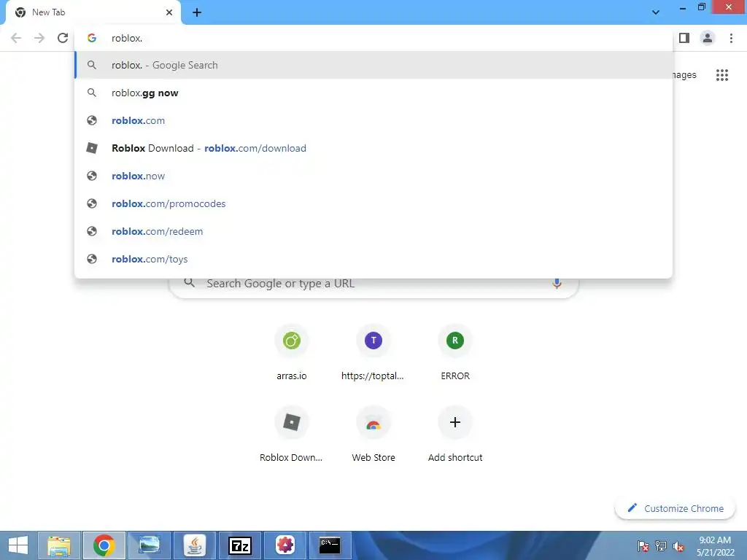The height and width of the screenshot is (560, 747).
Task: Open the Web Store shortcut
Action: pos(373,435)
